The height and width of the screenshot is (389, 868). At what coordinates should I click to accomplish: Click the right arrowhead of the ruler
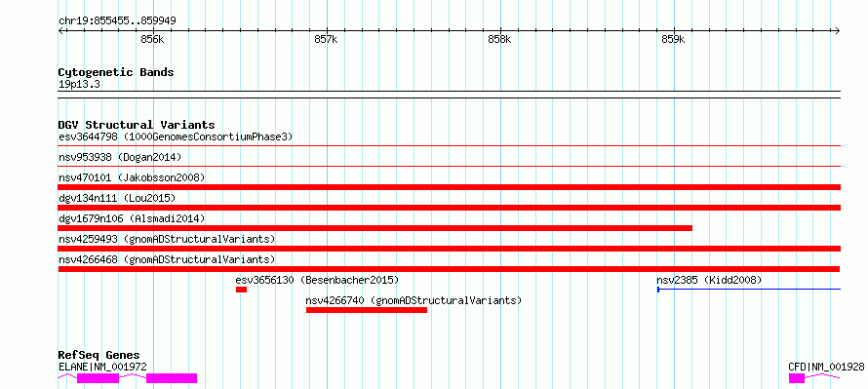pos(838,30)
